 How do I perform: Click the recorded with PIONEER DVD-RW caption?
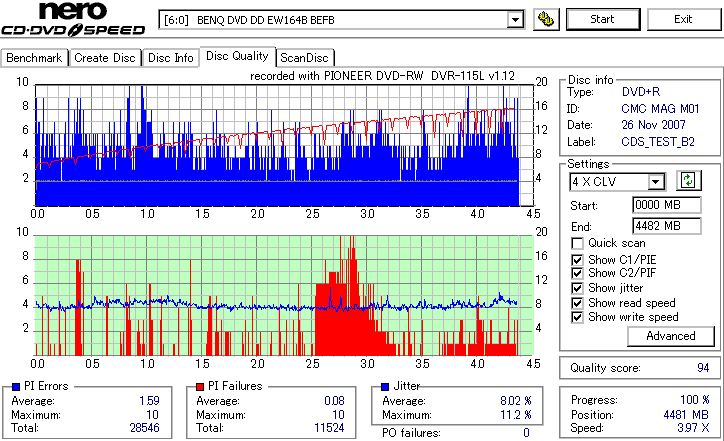382,76
